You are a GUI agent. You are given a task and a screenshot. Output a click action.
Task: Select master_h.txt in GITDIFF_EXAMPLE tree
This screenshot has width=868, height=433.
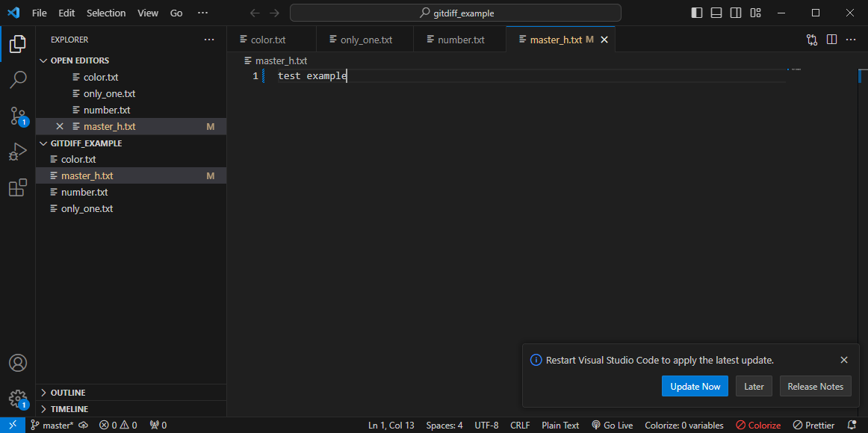click(131, 176)
